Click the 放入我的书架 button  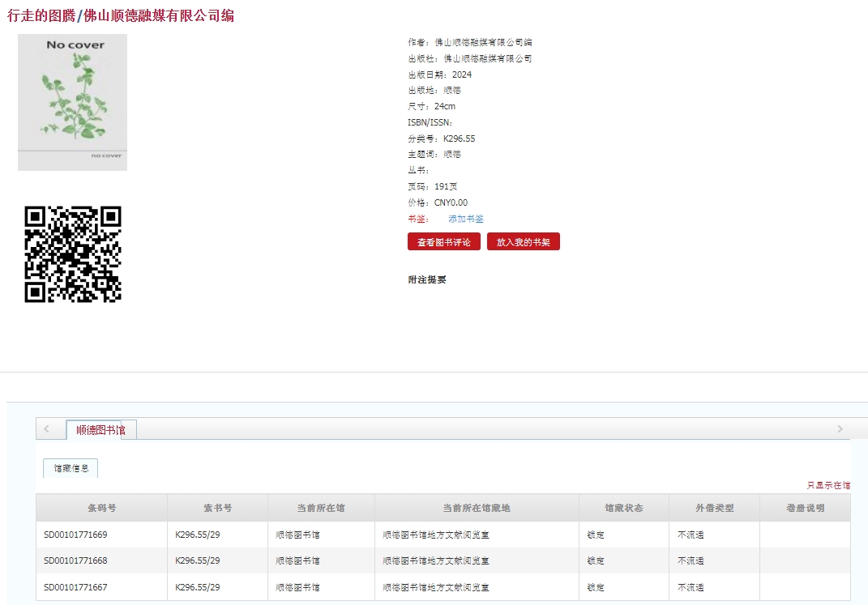coord(523,241)
